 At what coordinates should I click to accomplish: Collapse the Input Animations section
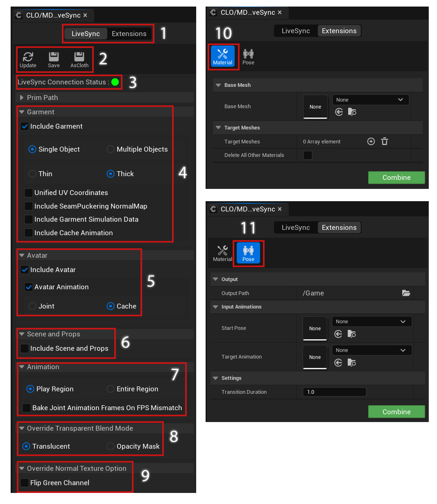[x=215, y=306]
